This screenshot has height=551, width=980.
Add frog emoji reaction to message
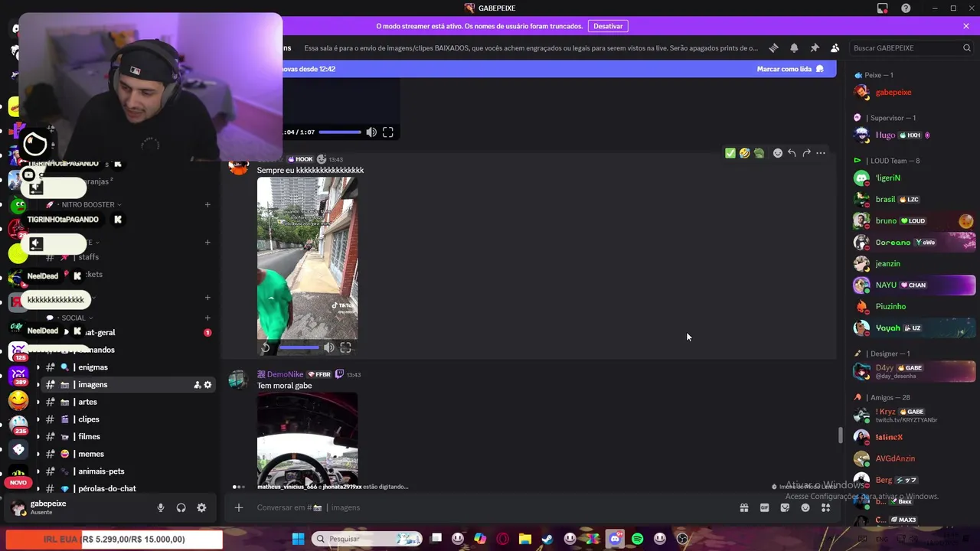(759, 153)
